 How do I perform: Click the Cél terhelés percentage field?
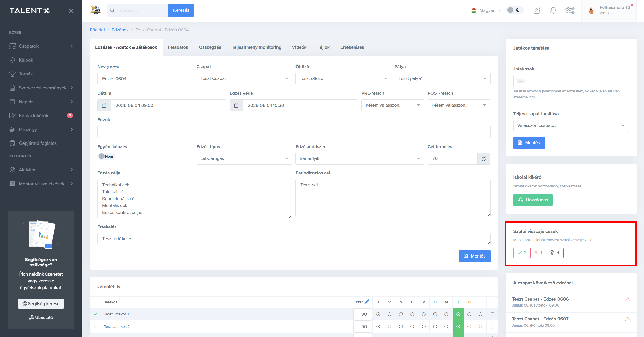(452, 159)
